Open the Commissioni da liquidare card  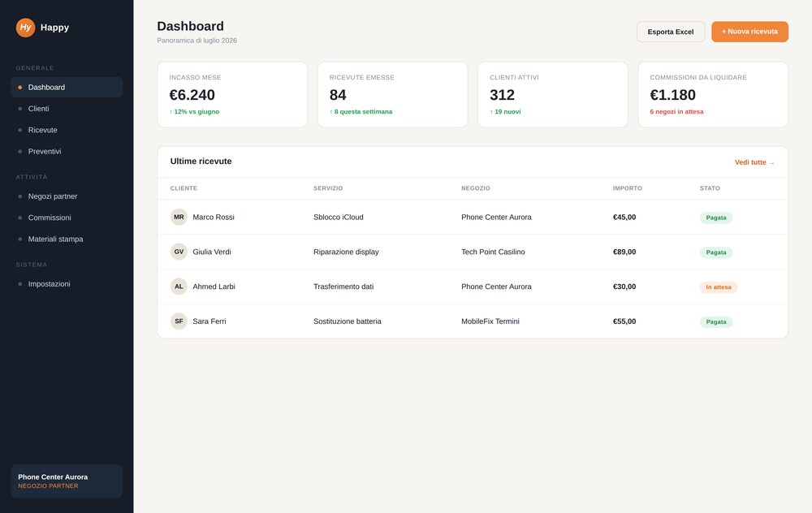713,95
